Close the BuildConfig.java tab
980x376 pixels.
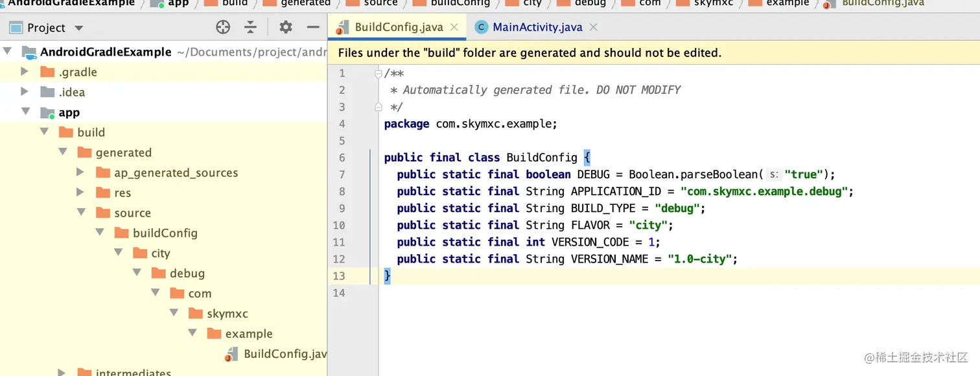click(454, 27)
